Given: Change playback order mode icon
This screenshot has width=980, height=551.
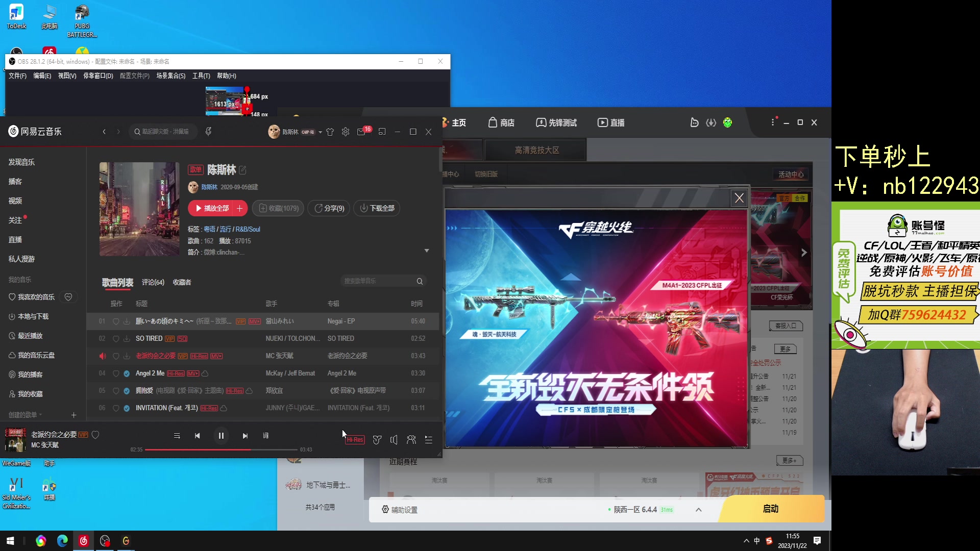Looking at the screenshot, I should click(177, 436).
